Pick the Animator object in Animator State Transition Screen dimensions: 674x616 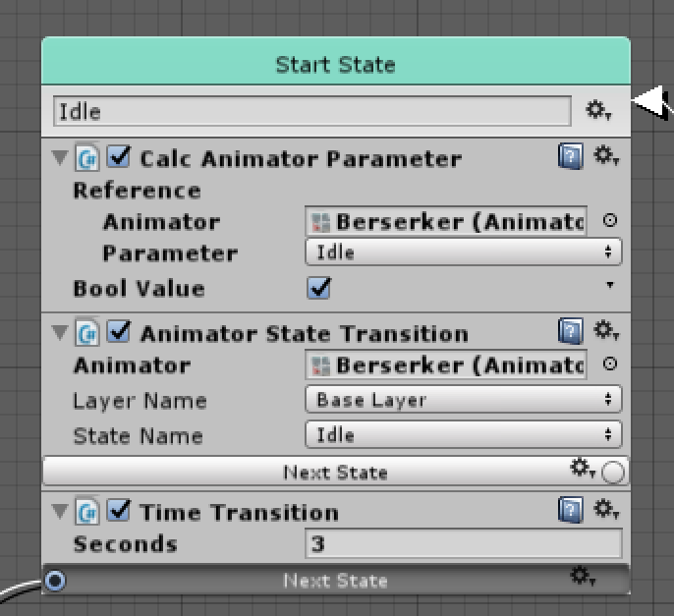pyautogui.click(x=609, y=364)
